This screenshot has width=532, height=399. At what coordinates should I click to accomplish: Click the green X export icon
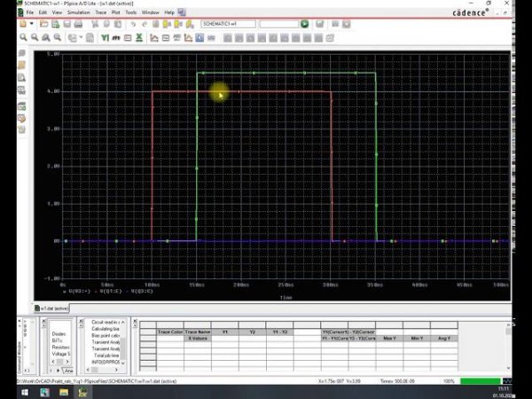point(139,37)
